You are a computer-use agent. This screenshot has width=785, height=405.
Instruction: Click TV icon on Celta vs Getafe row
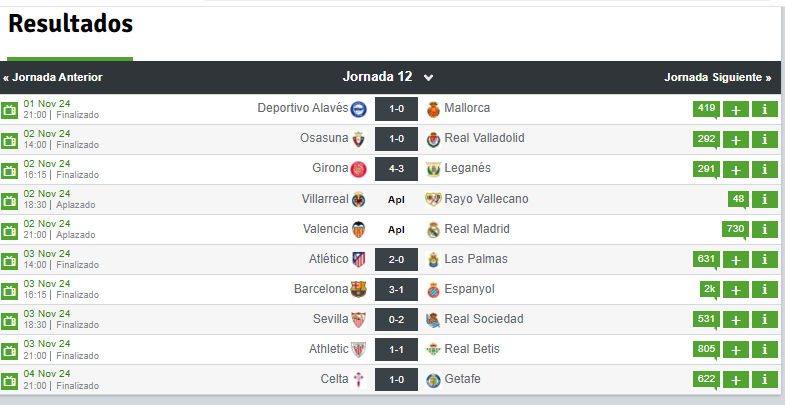(x=9, y=380)
